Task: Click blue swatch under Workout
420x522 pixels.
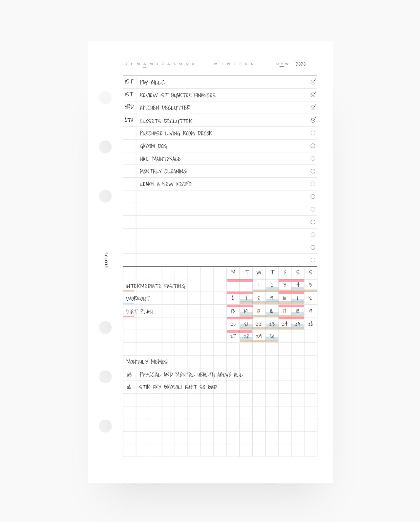Action: [x=129, y=303]
